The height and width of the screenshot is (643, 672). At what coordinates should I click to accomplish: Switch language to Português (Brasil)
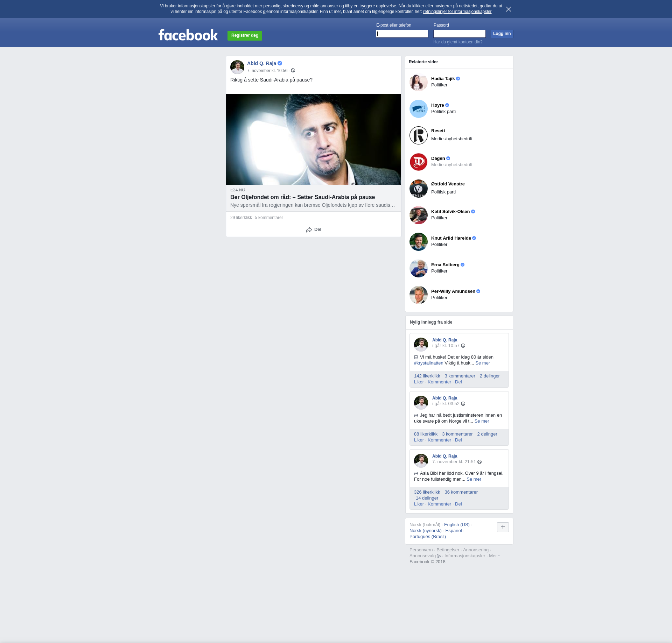pyautogui.click(x=428, y=537)
